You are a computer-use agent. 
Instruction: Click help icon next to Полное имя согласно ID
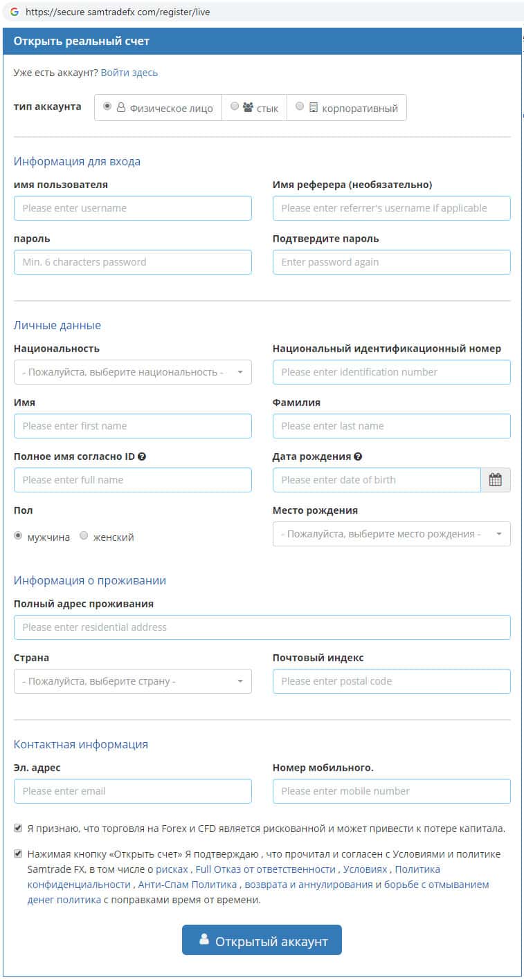point(142,457)
